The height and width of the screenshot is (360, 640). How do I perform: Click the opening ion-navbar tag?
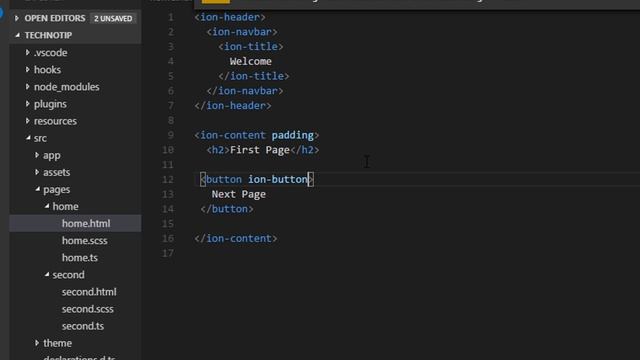point(242,32)
